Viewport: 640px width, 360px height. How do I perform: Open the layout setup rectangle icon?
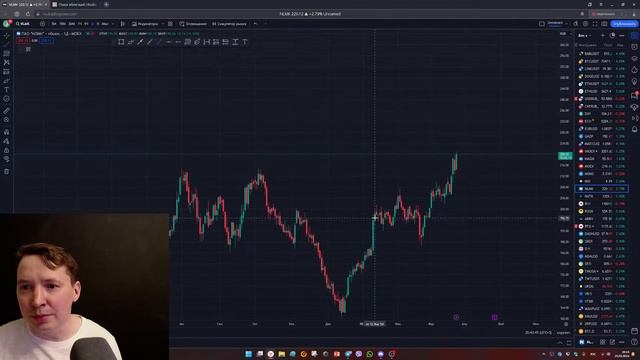click(542, 24)
